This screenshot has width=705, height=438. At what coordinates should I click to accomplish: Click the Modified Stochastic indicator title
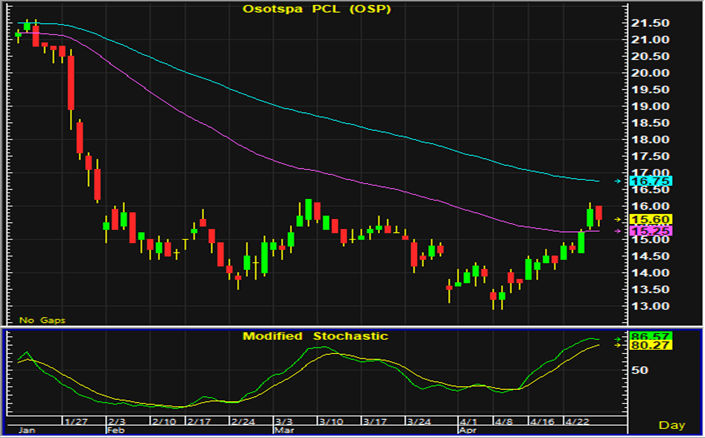point(315,336)
